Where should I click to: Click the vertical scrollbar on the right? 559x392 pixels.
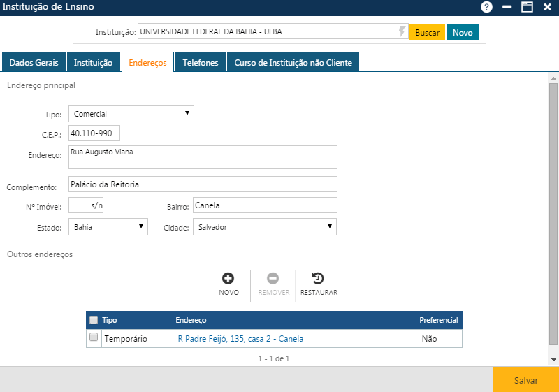click(x=553, y=210)
